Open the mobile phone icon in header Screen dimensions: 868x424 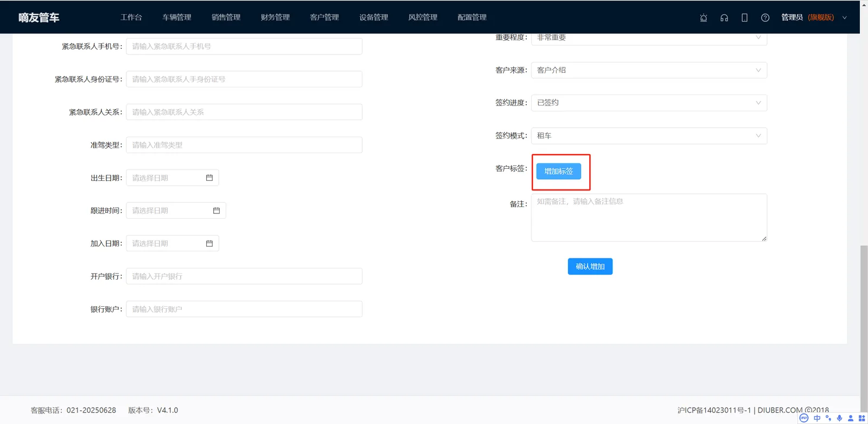(x=744, y=17)
